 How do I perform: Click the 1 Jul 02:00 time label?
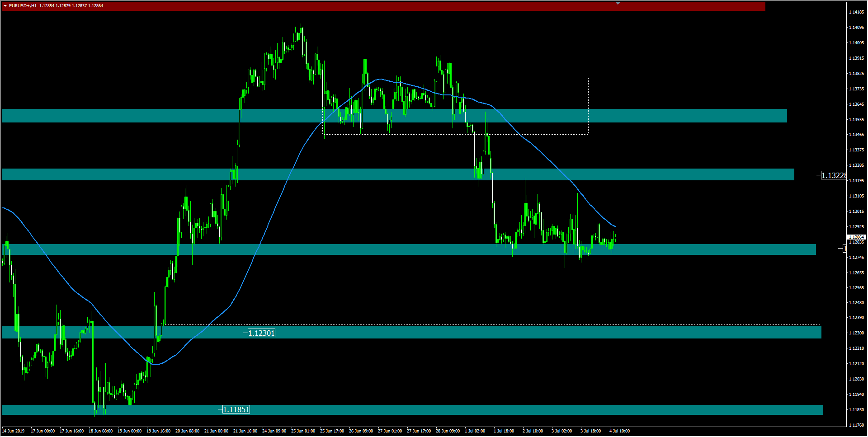click(x=475, y=431)
